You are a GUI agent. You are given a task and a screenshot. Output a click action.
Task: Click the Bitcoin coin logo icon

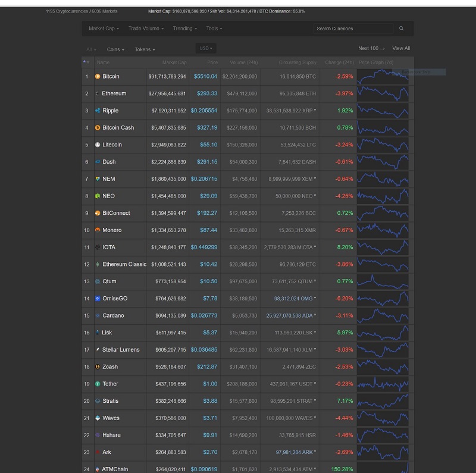tap(98, 77)
